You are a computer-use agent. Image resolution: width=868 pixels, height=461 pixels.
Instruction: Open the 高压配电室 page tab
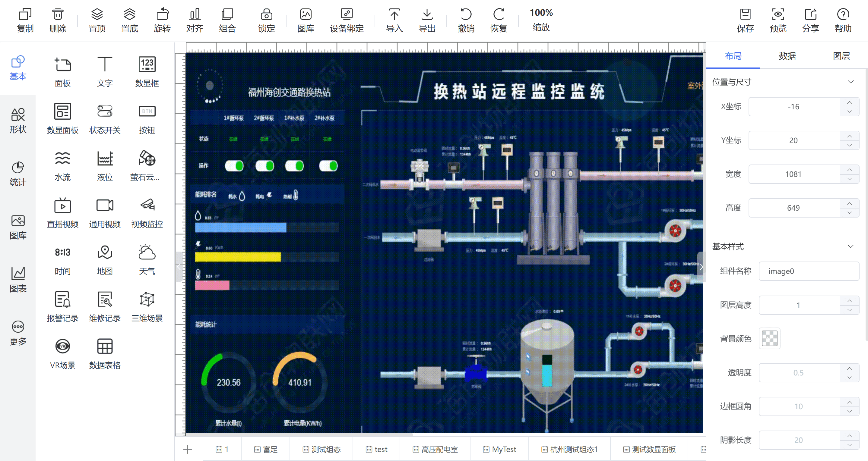point(435,449)
